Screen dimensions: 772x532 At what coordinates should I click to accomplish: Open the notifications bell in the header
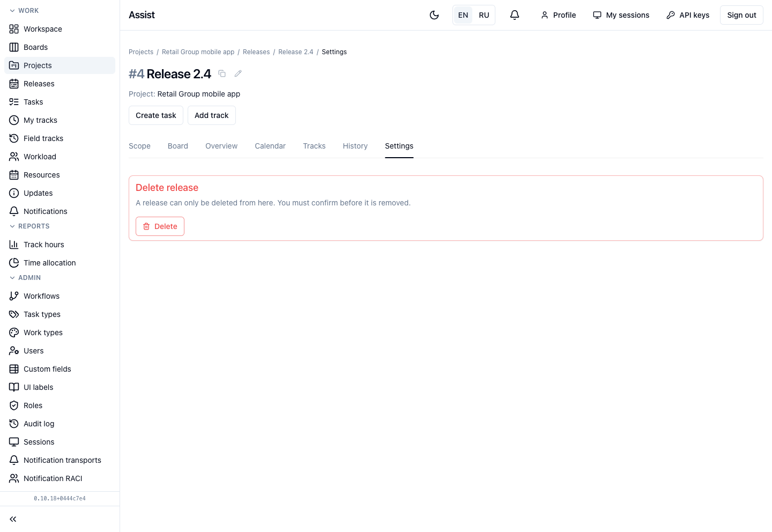click(x=515, y=15)
